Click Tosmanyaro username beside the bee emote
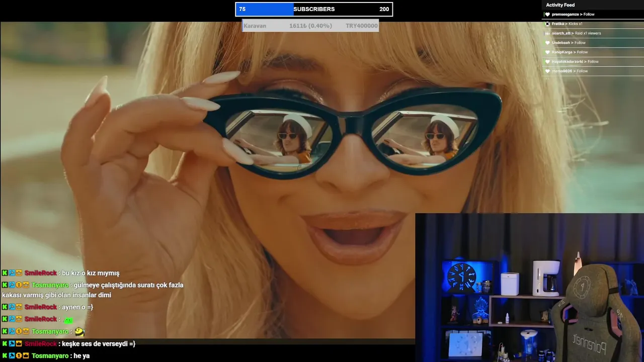644x362 pixels. [x=50, y=331]
